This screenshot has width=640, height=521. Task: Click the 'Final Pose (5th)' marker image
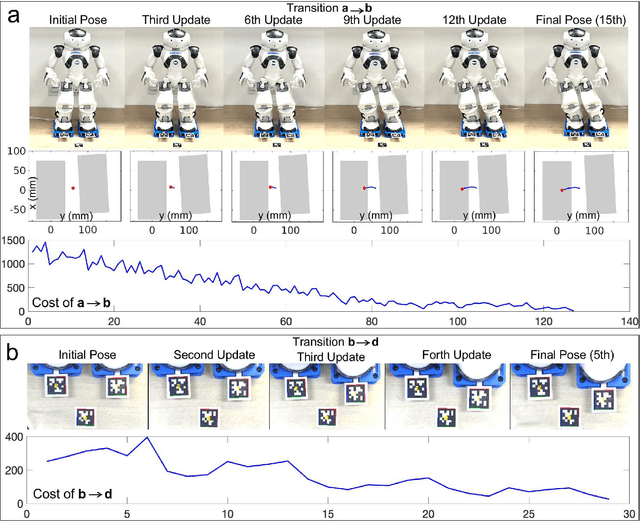click(x=569, y=396)
